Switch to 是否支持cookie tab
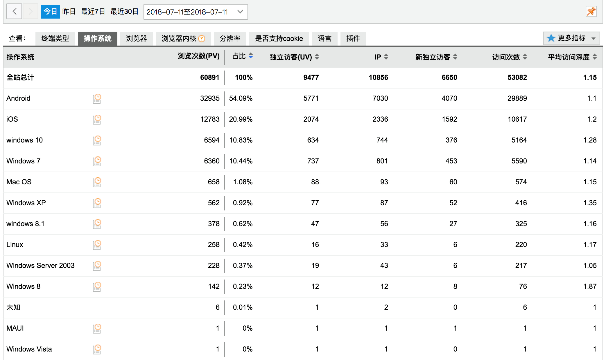 279,39
